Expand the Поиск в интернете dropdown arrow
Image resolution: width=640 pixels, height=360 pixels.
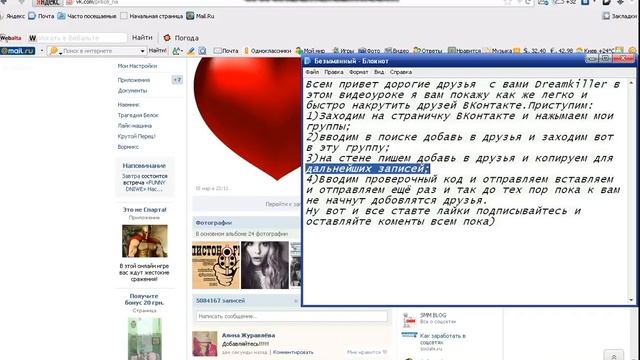pyautogui.click(x=142, y=51)
